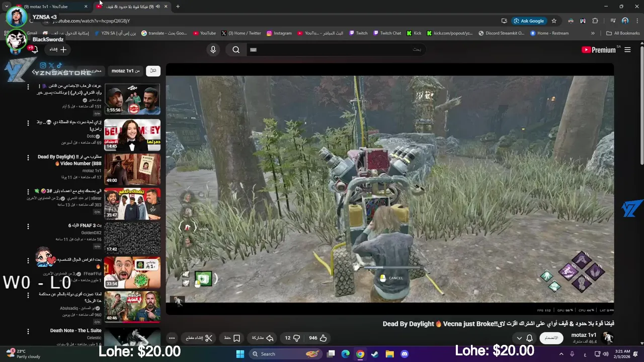Open a new Chrome tab

tap(178, 7)
